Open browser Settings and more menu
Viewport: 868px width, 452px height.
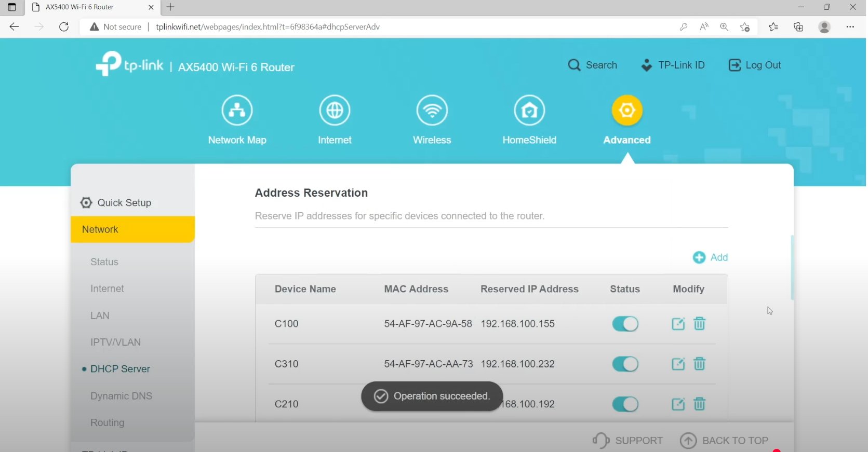click(x=850, y=27)
